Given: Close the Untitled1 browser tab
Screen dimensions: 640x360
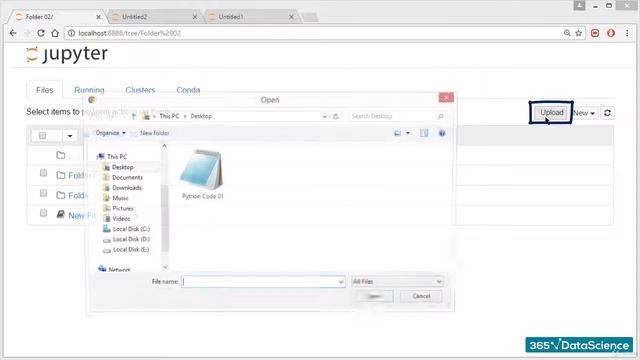Looking at the screenshot, I should pyautogui.click(x=291, y=17).
